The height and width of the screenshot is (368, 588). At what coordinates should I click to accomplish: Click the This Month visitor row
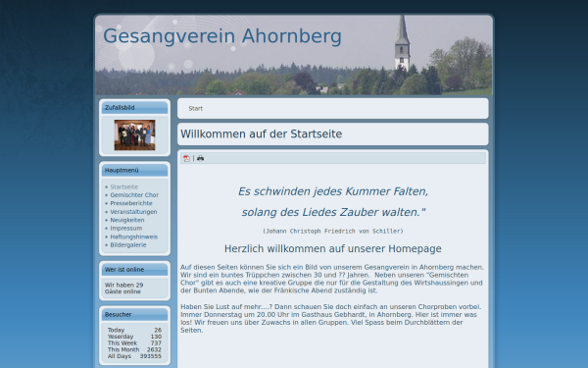[x=134, y=349]
